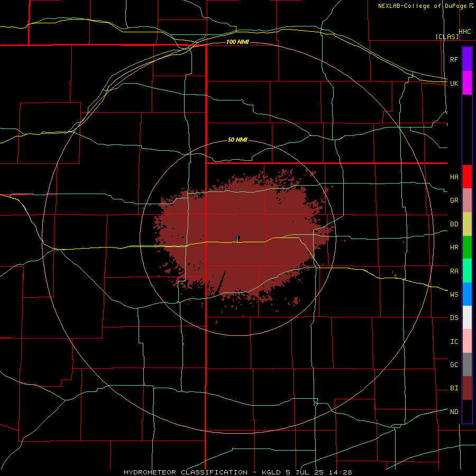Click the DS legend label
Screen dimensions: 476x476
click(x=454, y=318)
